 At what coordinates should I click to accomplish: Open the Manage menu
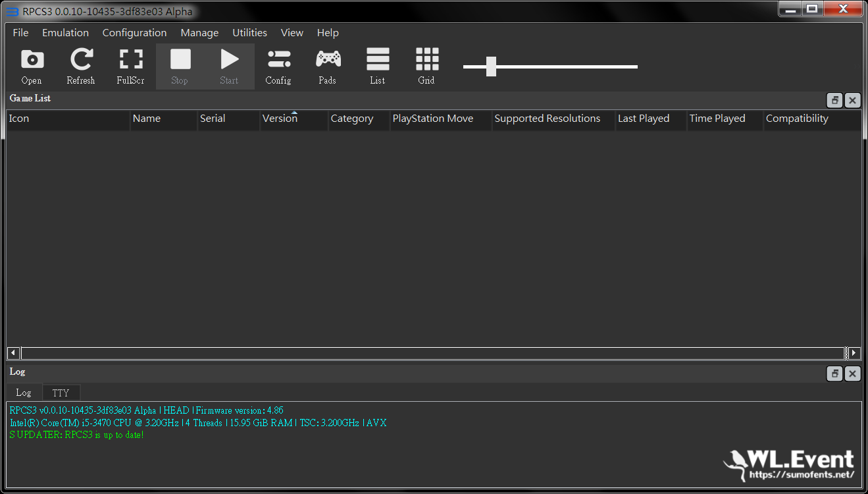199,33
